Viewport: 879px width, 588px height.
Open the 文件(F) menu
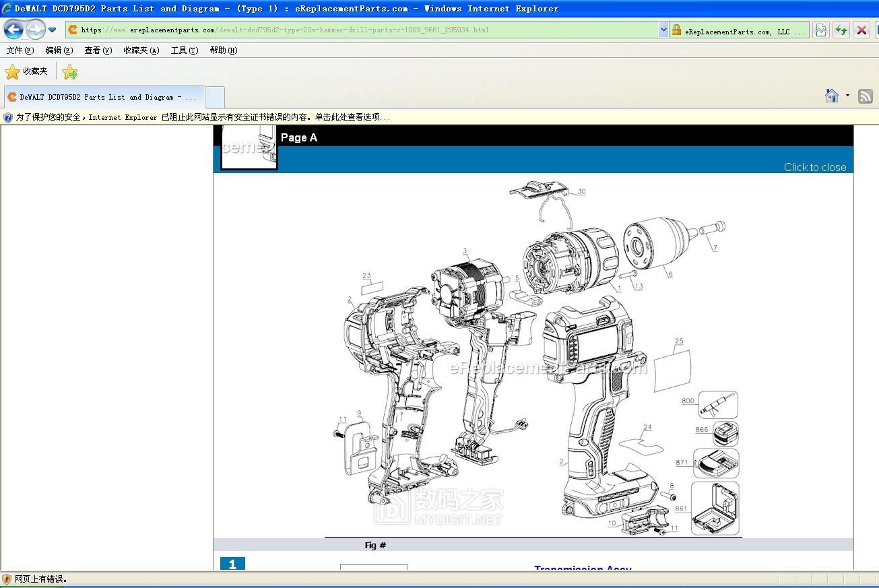coord(20,51)
